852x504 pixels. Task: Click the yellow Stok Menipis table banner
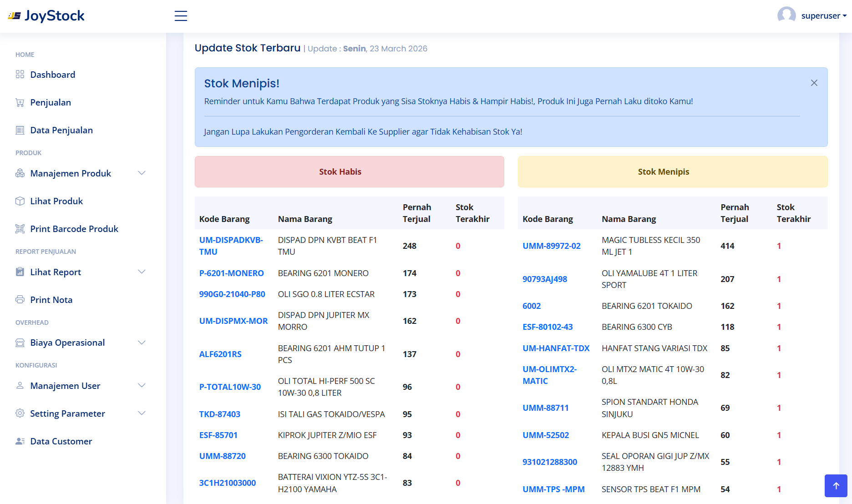673,172
